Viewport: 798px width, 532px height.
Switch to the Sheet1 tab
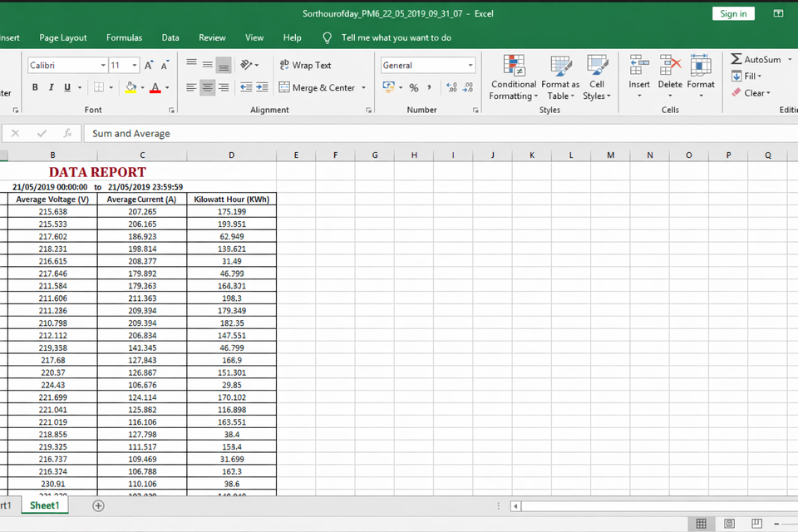(x=44, y=505)
